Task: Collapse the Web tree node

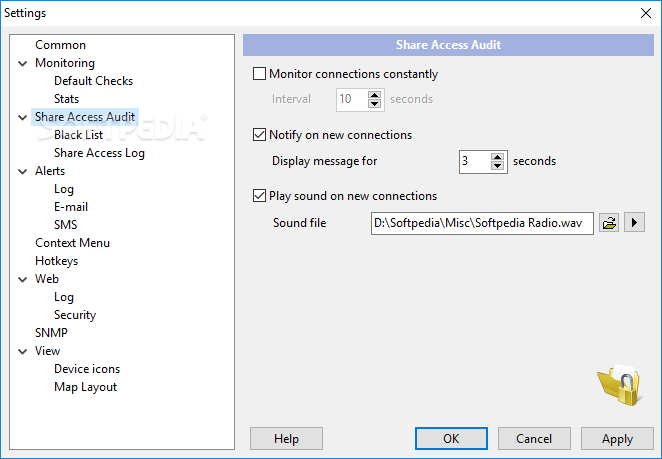Action: tap(23, 279)
